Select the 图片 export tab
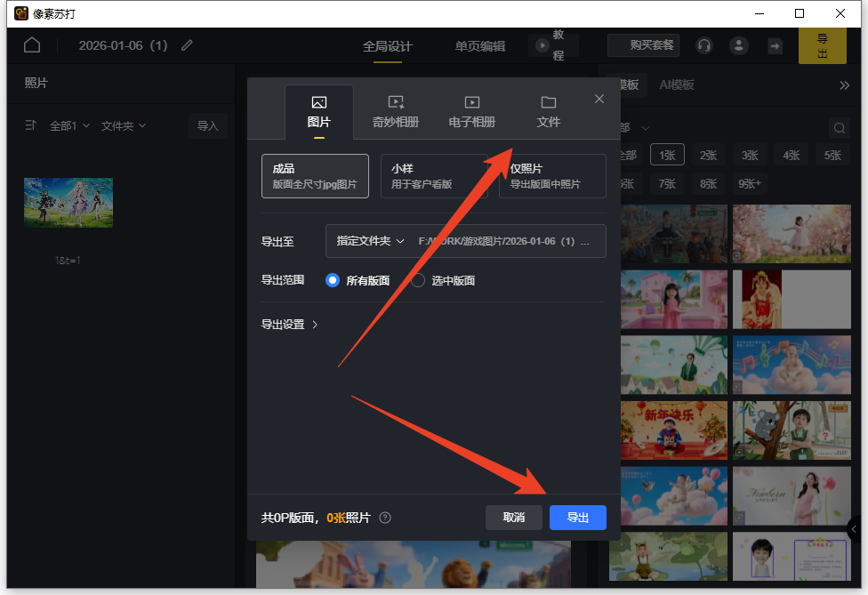The height and width of the screenshot is (595, 868). (319, 112)
